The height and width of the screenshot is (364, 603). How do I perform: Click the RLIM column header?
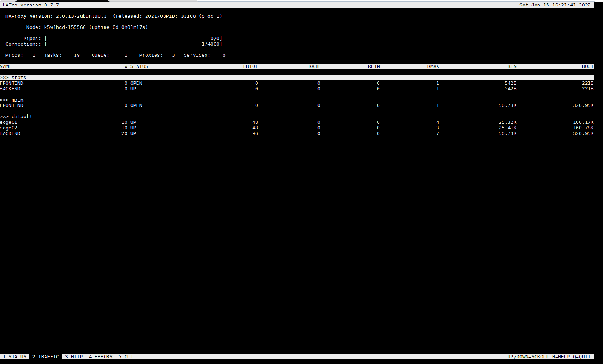[374, 66]
